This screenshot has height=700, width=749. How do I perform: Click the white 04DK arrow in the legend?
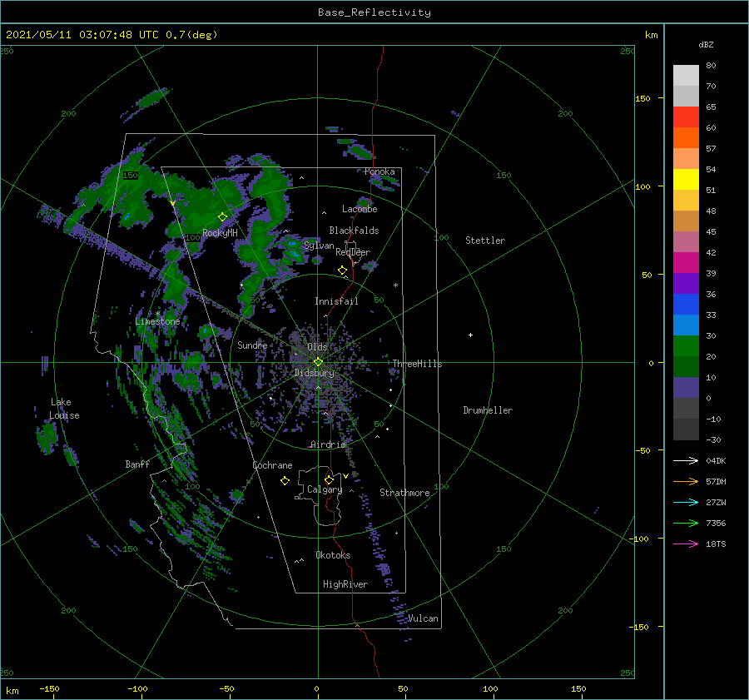686,460
